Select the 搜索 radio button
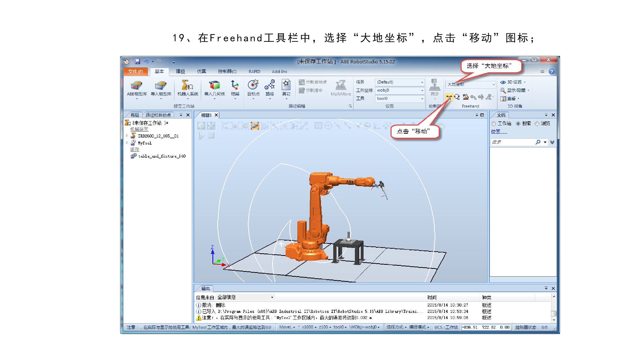This screenshot has height=362, width=644. point(518,124)
